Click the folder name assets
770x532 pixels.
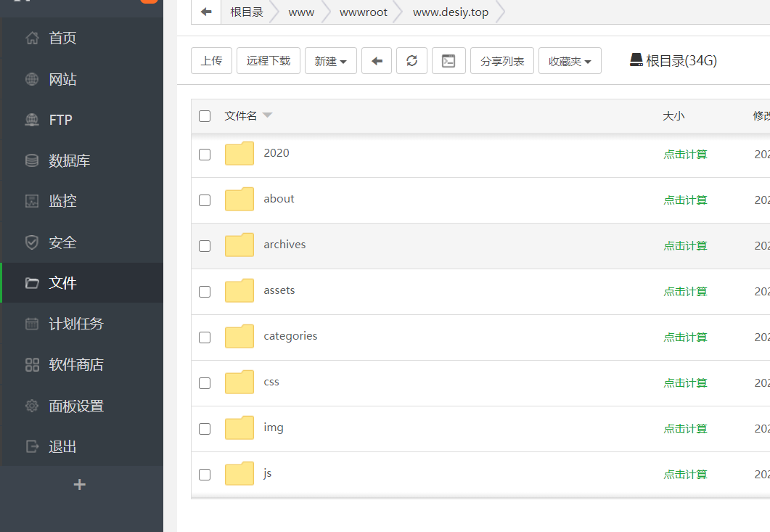(x=279, y=290)
